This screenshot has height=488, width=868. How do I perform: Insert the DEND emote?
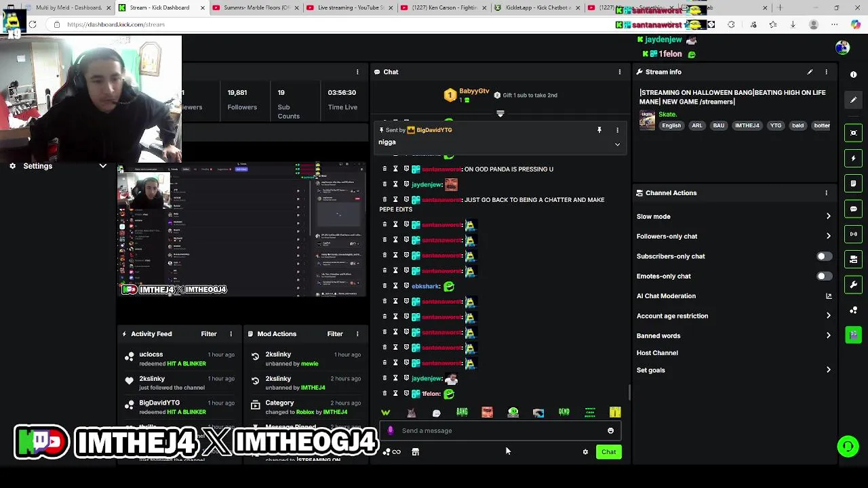[x=564, y=412]
